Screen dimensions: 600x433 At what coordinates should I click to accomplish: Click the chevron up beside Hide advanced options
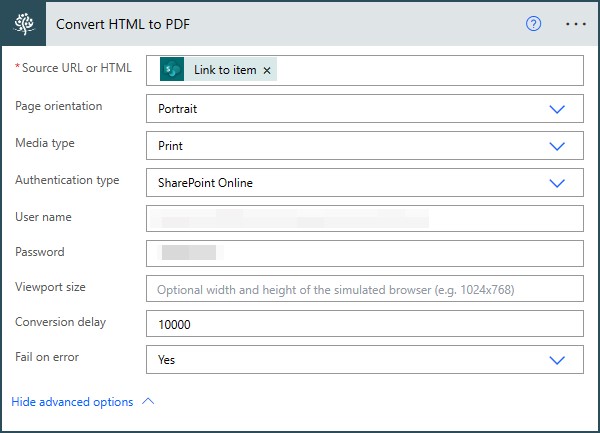point(149,401)
